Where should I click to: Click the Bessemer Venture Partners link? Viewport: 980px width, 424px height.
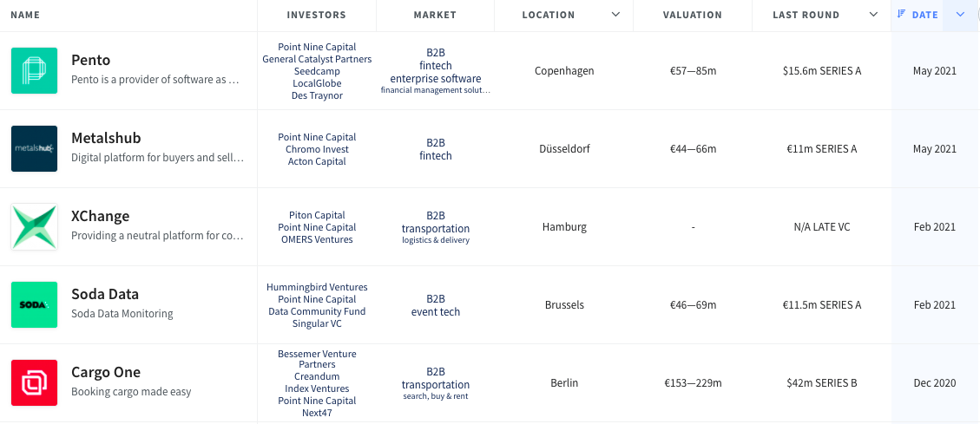click(317, 359)
